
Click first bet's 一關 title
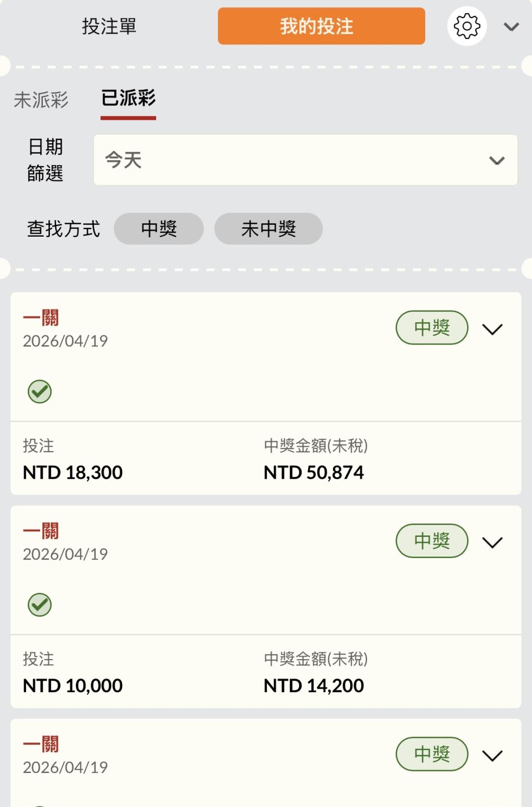41,318
